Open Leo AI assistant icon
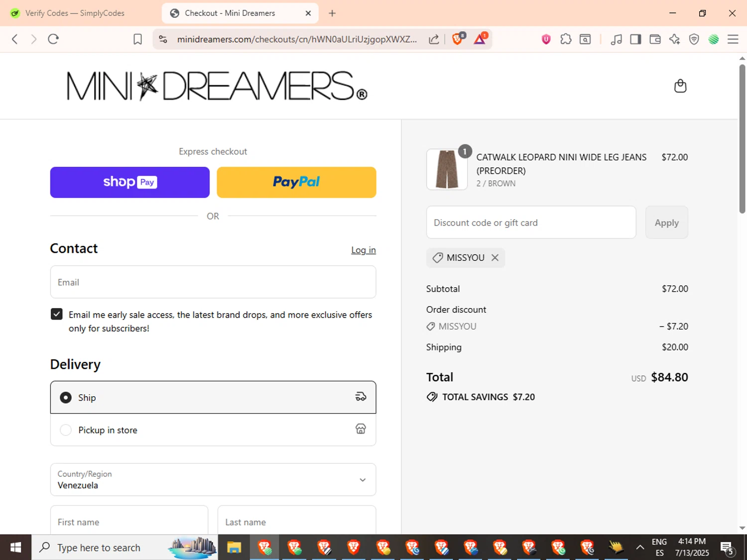Viewport: 747px width, 560px height. pyautogui.click(x=674, y=39)
